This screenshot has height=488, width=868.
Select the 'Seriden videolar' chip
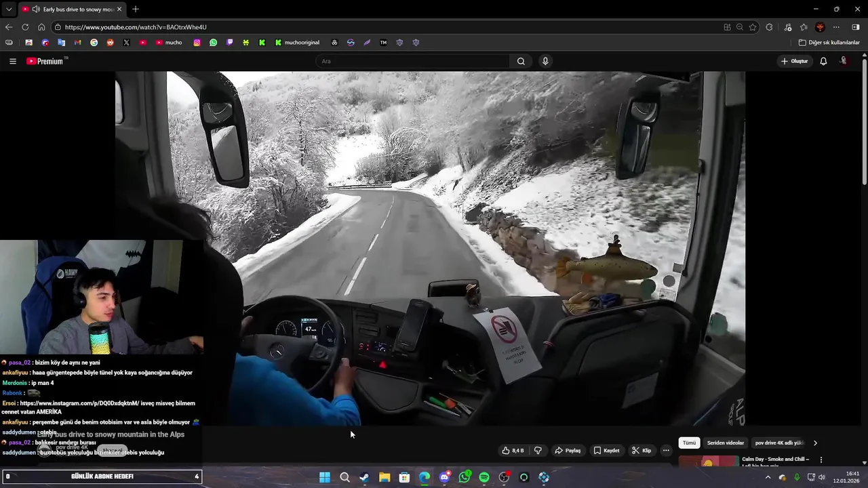726,443
